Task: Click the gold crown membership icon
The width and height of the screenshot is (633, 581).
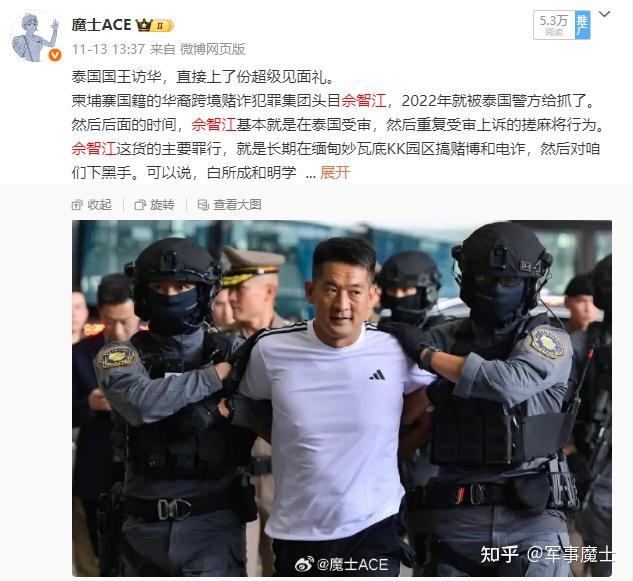Action: point(144,25)
